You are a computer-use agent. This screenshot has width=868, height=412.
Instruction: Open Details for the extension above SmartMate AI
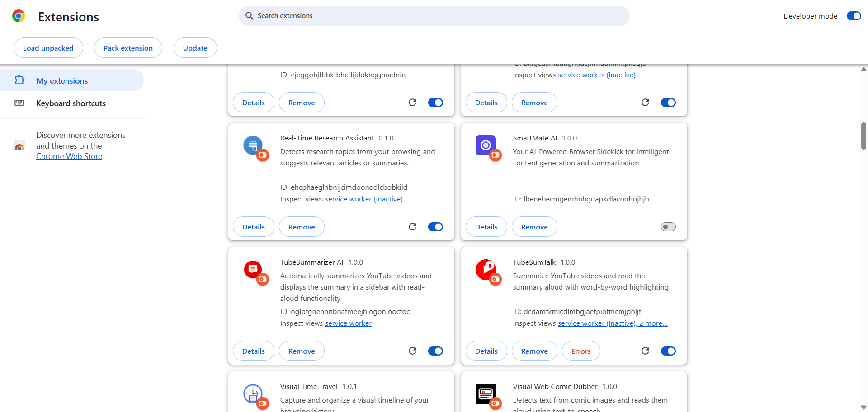click(486, 103)
